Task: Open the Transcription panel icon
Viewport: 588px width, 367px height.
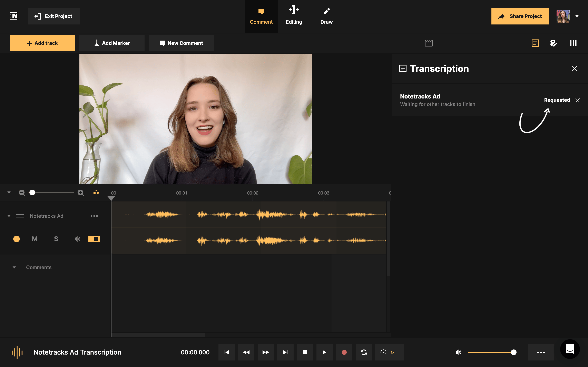Action: [535, 43]
